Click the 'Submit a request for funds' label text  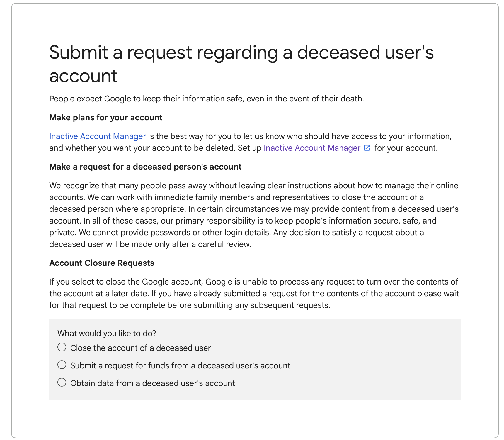tap(180, 365)
